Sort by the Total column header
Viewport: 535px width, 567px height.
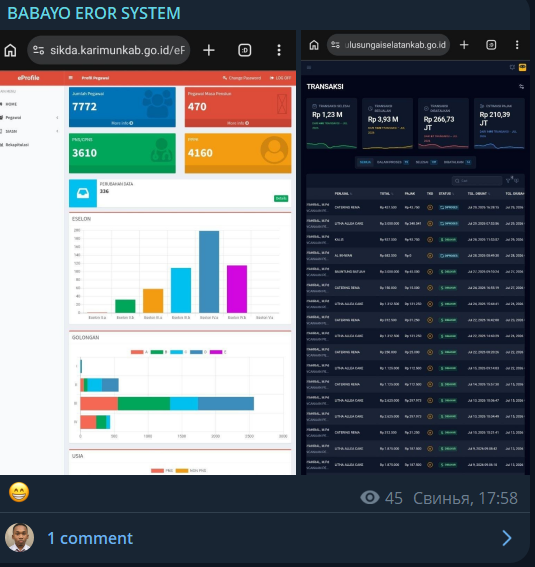(386, 194)
